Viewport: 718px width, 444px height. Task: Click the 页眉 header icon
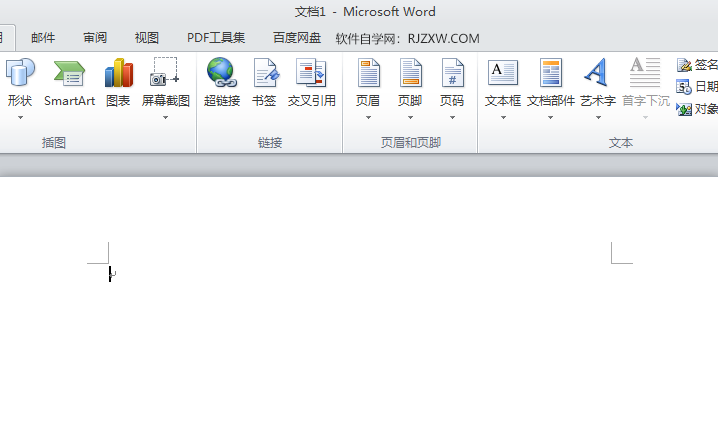369,73
